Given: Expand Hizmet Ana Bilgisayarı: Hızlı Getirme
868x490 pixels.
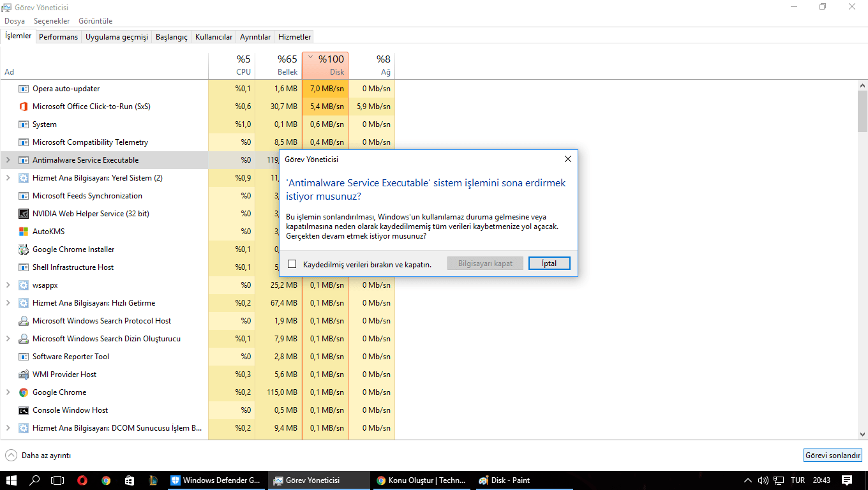Looking at the screenshot, I should [8, 303].
